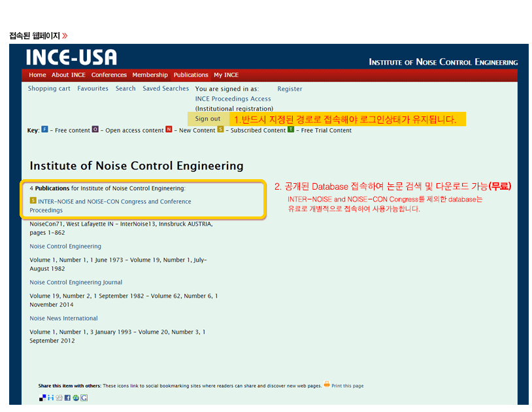The image size is (532, 412).
Task: Open the Membership menu
Action: [x=150, y=75]
